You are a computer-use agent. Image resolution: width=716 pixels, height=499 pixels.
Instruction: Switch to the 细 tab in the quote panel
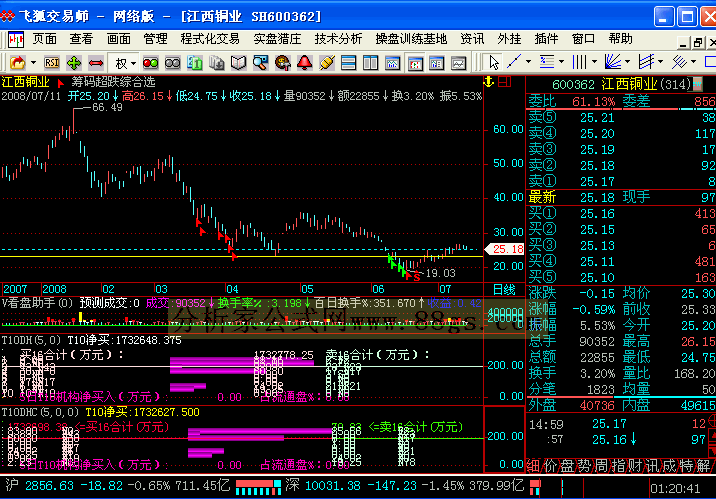[x=533, y=466]
